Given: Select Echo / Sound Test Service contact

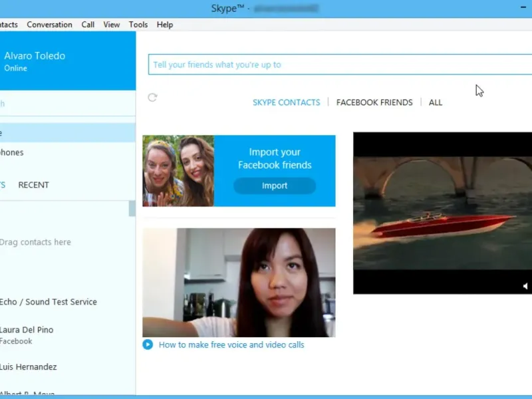Looking at the screenshot, I should 48,302.
